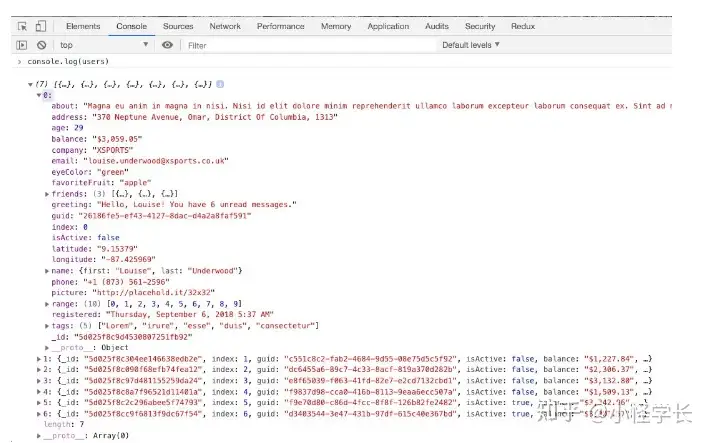The image size is (710, 443).
Task: Expand array item 5
Action: coord(39,403)
